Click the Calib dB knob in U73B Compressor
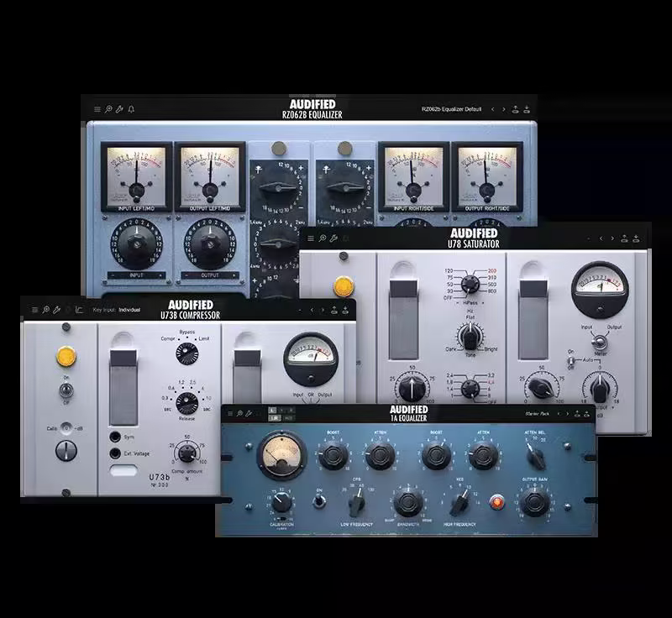The height and width of the screenshot is (618, 672). coord(66,450)
